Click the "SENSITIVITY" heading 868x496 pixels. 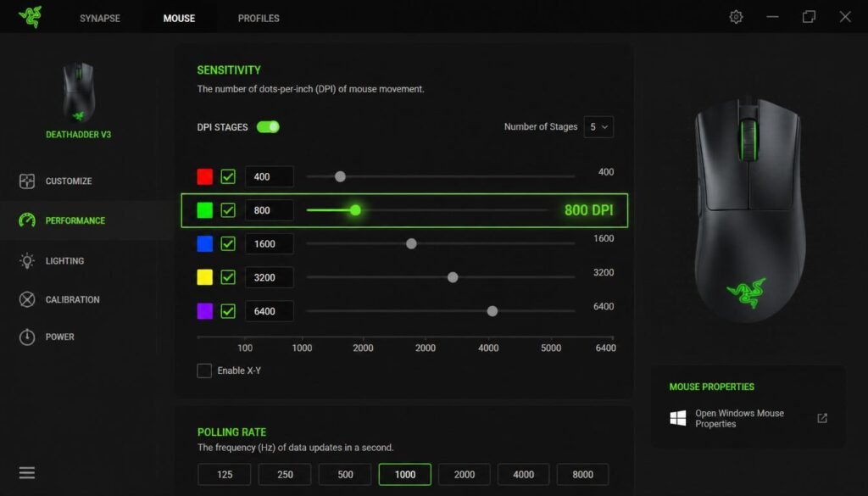coord(229,70)
